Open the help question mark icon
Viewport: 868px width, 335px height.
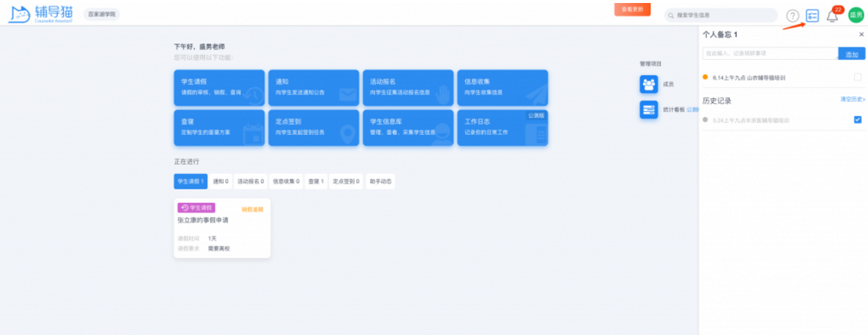[793, 16]
